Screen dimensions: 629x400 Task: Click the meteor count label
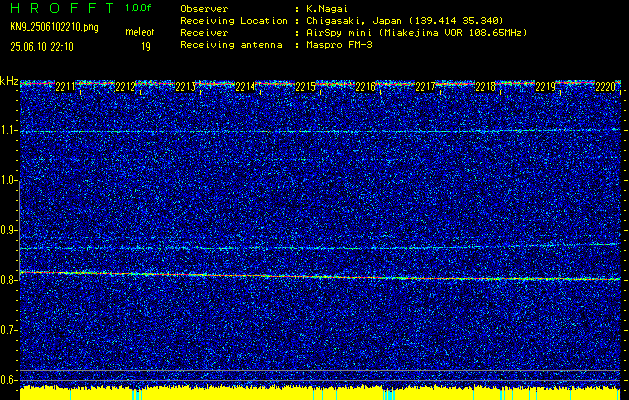click(x=140, y=32)
